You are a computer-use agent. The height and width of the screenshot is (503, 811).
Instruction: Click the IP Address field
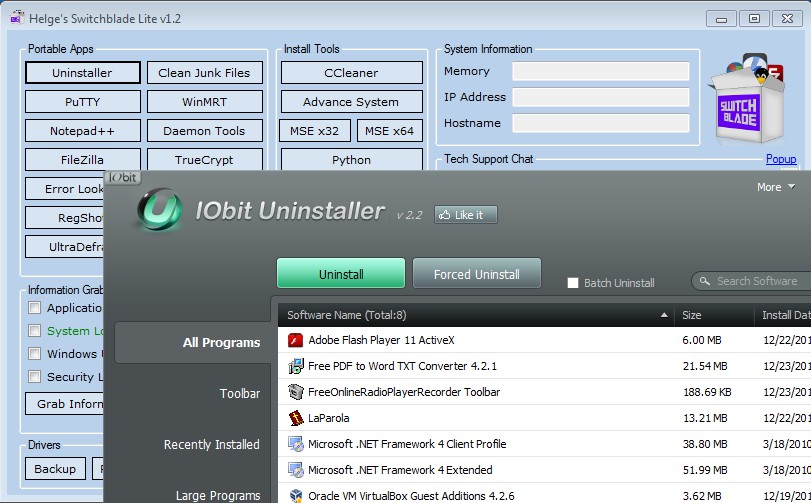pyautogui.click(x=600, y=97)
